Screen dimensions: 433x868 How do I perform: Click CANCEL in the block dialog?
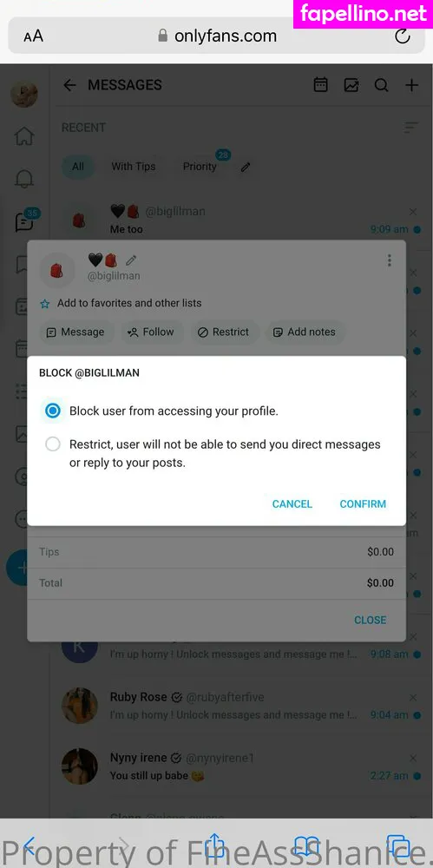tap(292, 503)
